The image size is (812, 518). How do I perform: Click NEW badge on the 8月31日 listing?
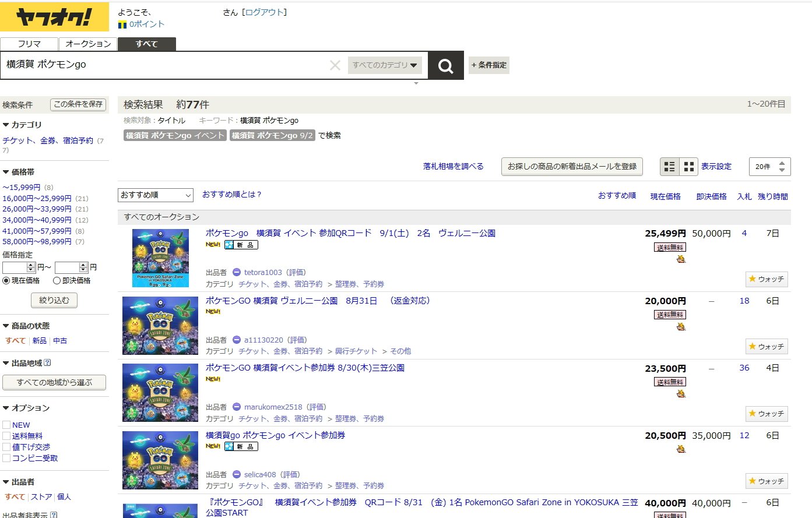[213, 312]
